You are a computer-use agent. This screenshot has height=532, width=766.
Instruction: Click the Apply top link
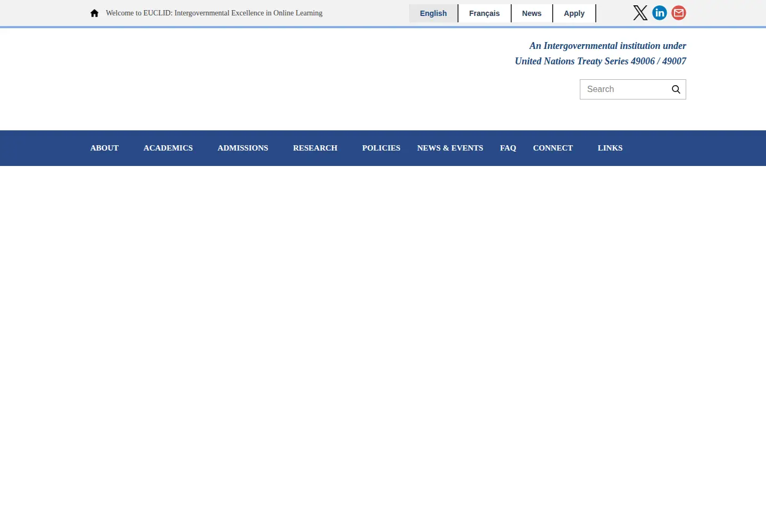pos(574,13)
